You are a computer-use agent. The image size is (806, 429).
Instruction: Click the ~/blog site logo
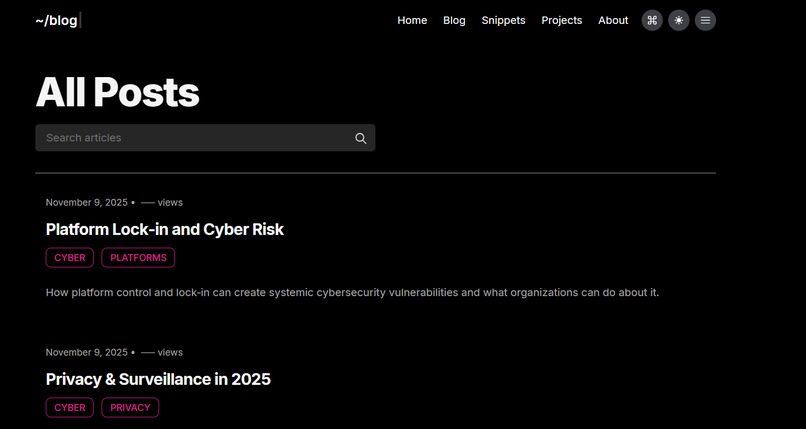click(x=57, y=21)
